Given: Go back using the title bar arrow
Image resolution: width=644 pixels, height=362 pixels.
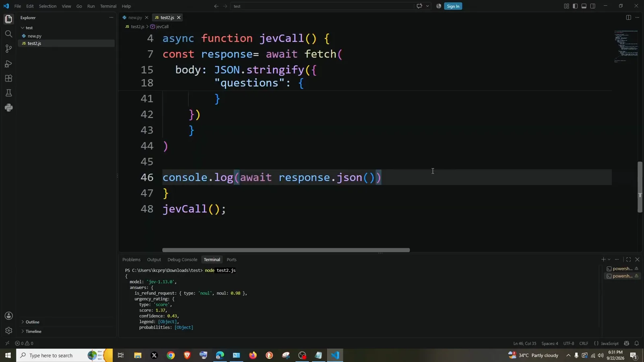Looking at the screenshot, I should pyautogui.click(x=216, y=6).
